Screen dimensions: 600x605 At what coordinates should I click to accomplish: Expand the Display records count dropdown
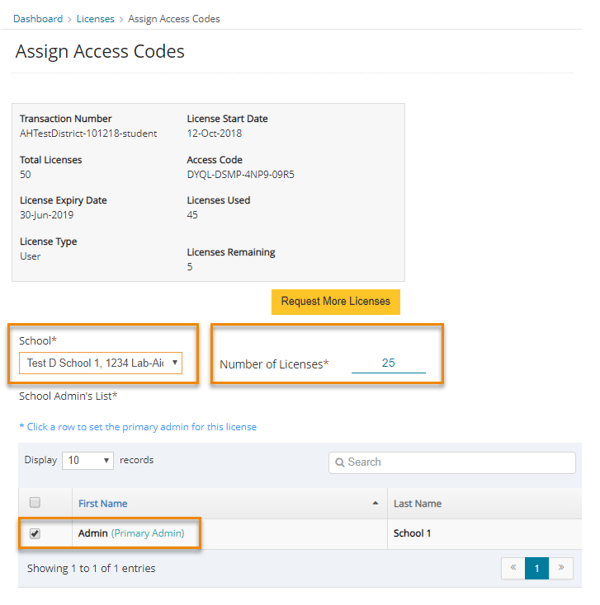(88, 461)
